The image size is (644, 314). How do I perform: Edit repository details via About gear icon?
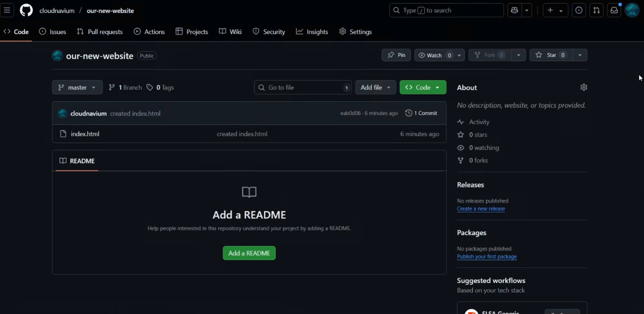[584, 87]
